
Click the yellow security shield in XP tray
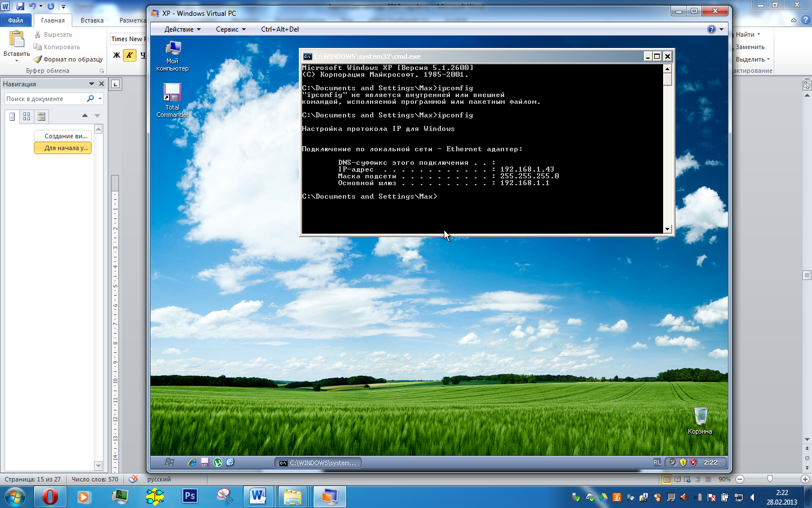pyautogui.click(x=683, y=462)
